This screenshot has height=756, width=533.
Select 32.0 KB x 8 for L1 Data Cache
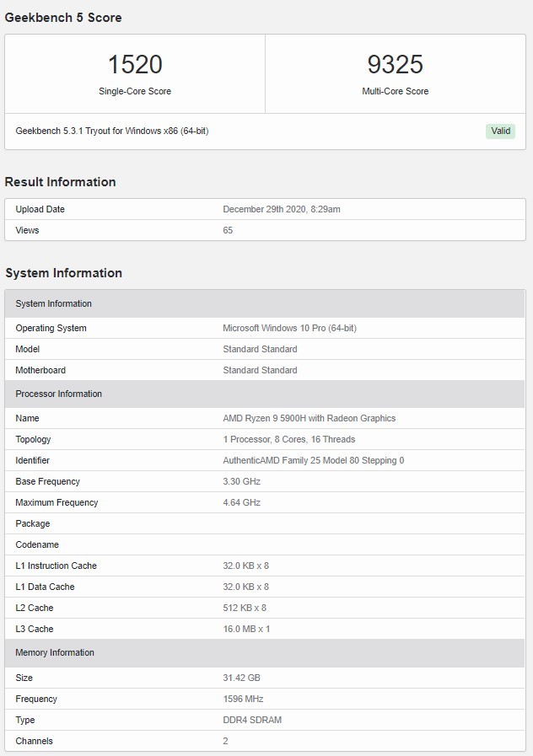(x=246, y=587)
